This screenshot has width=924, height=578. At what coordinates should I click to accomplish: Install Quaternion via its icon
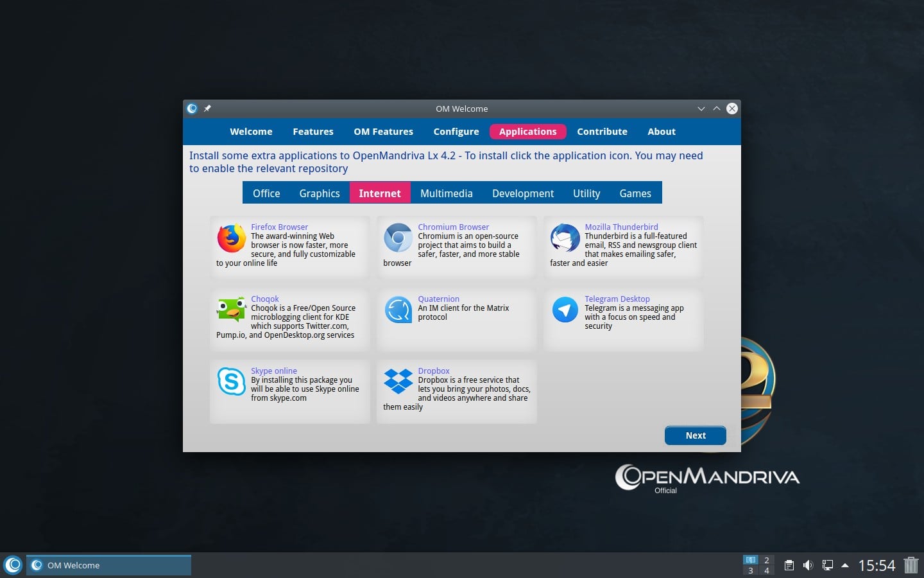coord(398,311)
